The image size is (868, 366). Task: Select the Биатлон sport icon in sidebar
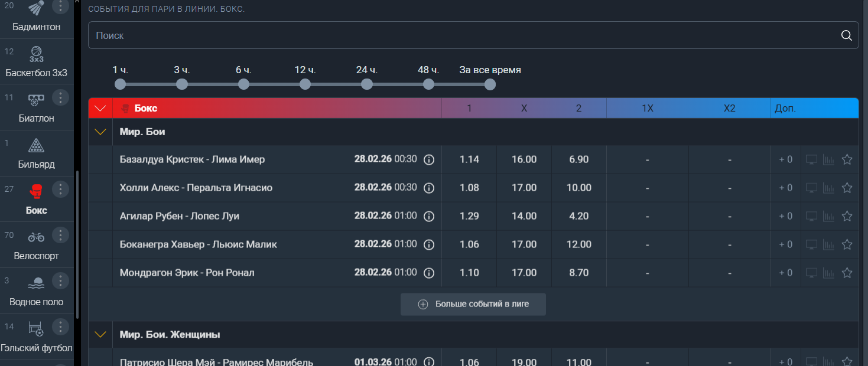pos(36,98)
